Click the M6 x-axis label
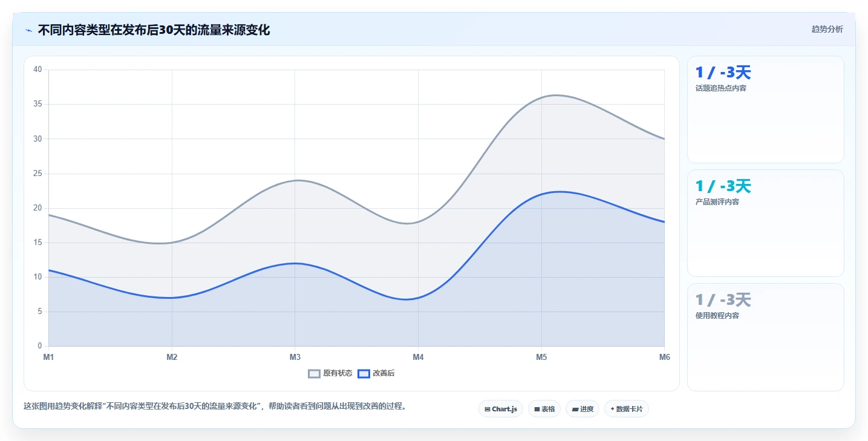Viewport: 868px width, 441px height. coord(665,357)
